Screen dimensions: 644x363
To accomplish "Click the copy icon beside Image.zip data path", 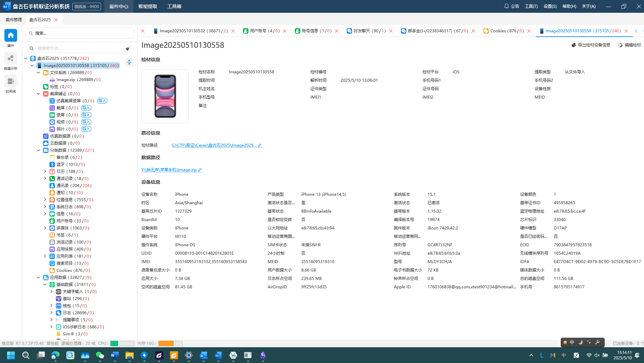I will [x=200, y=170].
